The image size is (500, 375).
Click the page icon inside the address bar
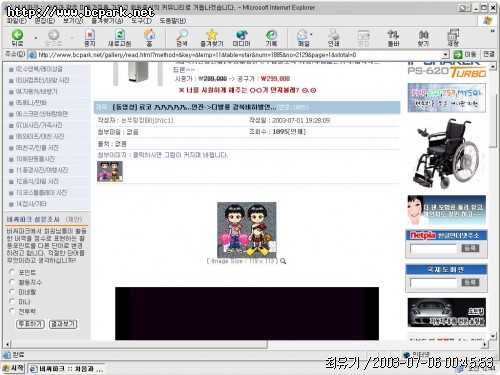click(32, 55)
